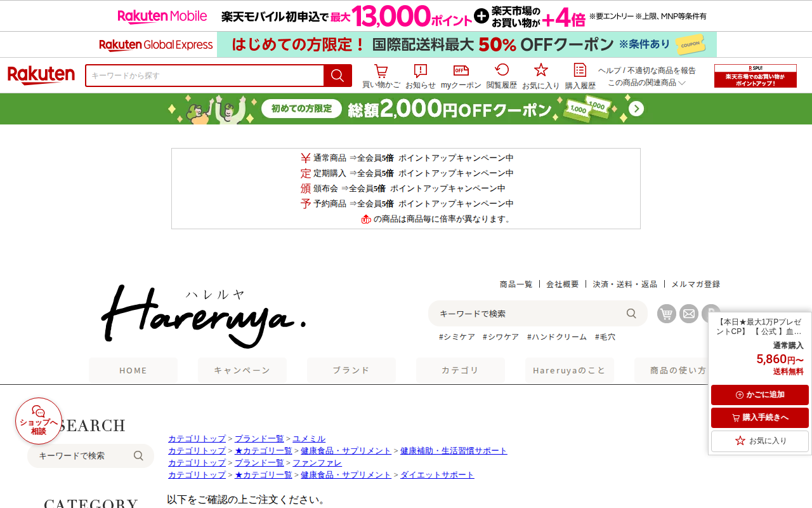Click the red search magnifier button
This screenshot has width=812, height=508.
pyautogui.click(x=337, y=76)
